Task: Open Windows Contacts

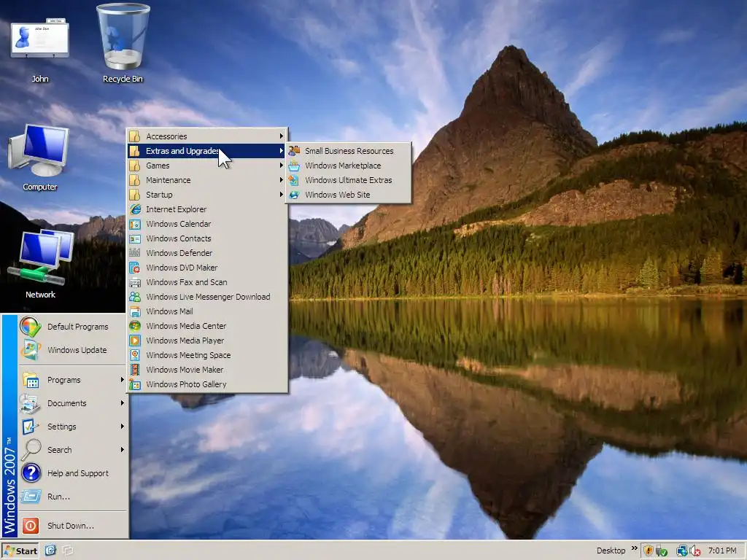Action: 208,238
